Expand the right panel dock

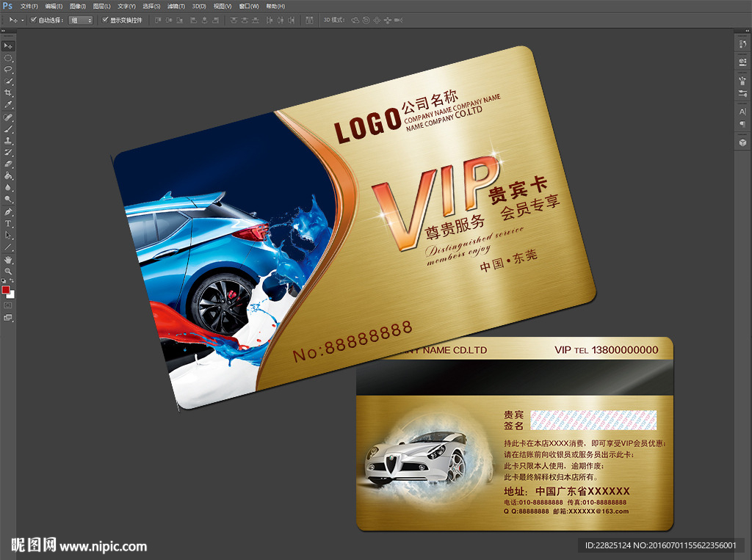[748, 31]
